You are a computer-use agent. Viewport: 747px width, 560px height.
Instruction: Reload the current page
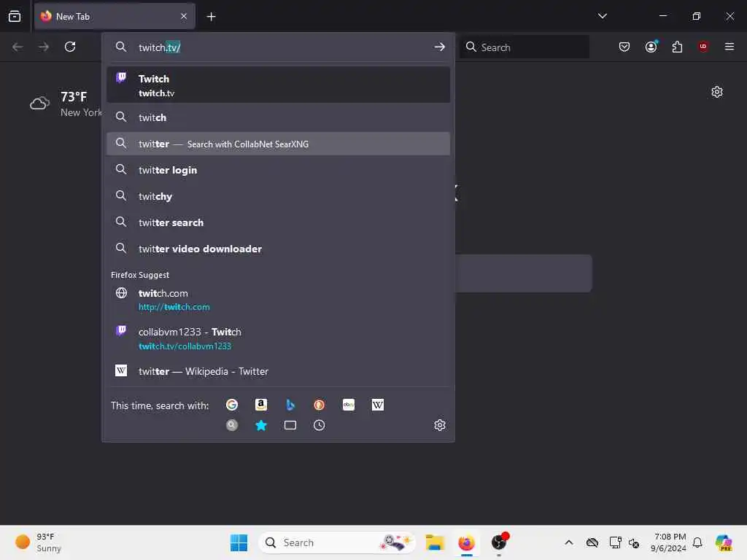point(70,47)
